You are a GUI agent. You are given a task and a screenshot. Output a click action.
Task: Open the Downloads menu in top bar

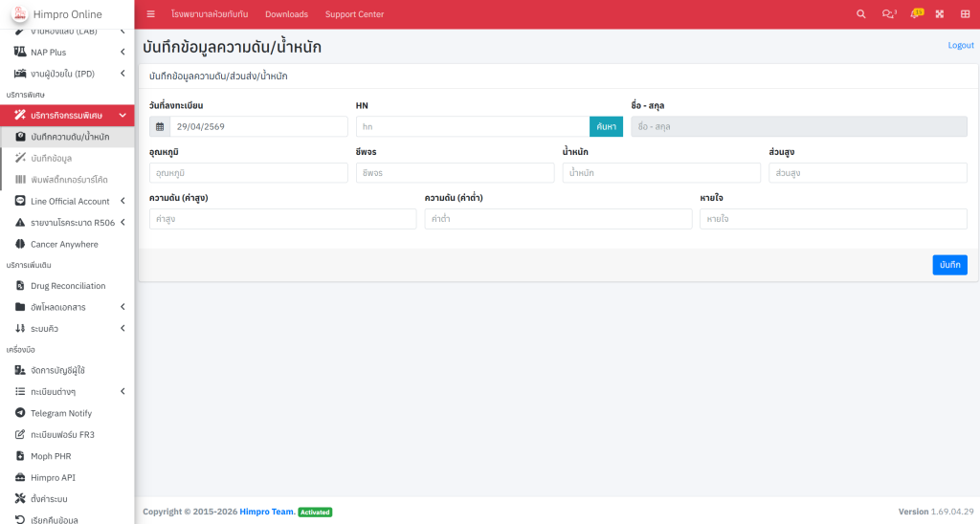286,14
